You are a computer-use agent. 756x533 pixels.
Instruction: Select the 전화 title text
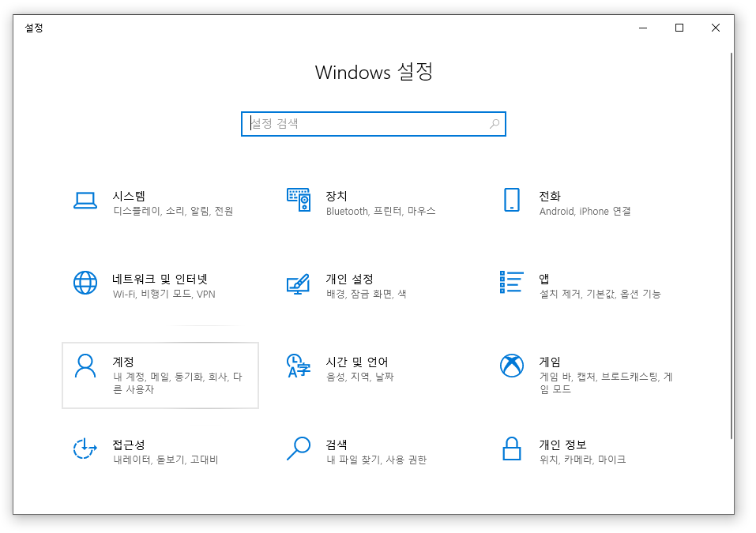[x=550, y=196]
